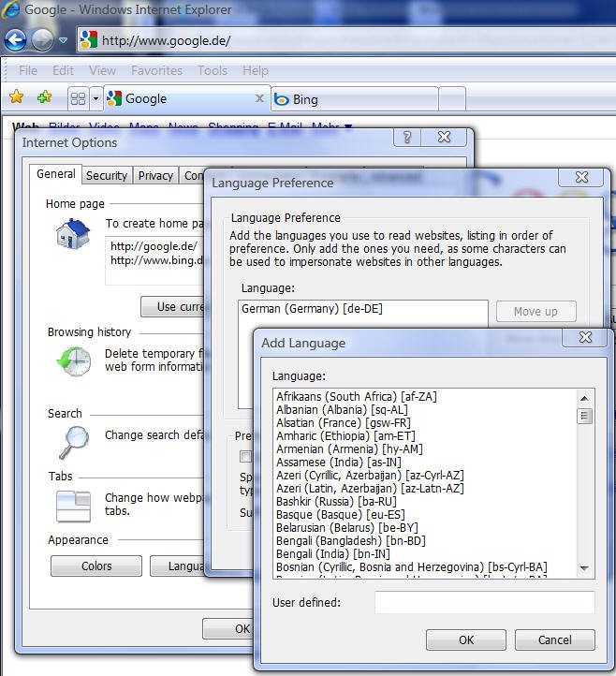Click the Home page house icon
The width and height of the screenshot is (616, 676).
click(73, 234)
